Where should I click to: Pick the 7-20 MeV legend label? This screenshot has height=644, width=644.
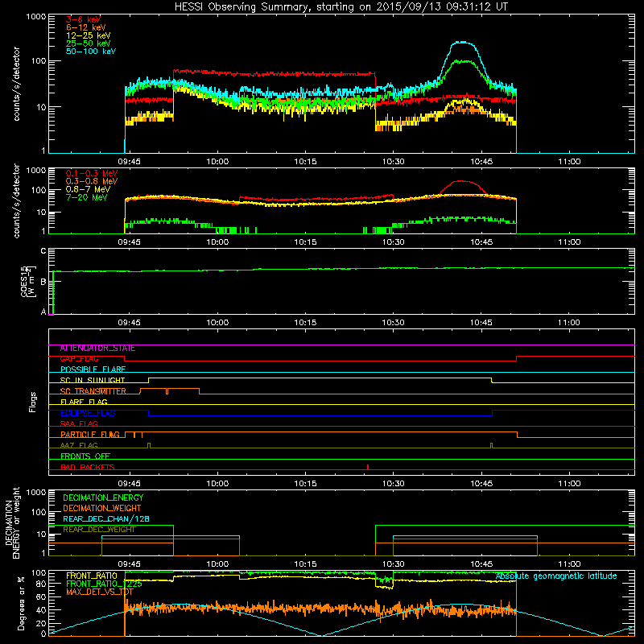pos(87,197)
